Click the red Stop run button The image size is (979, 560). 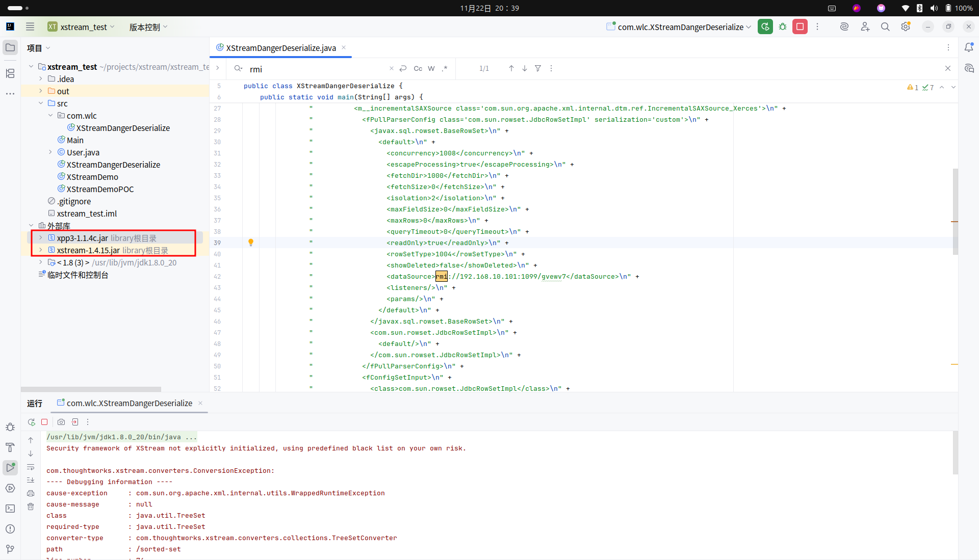coord(800,27)
